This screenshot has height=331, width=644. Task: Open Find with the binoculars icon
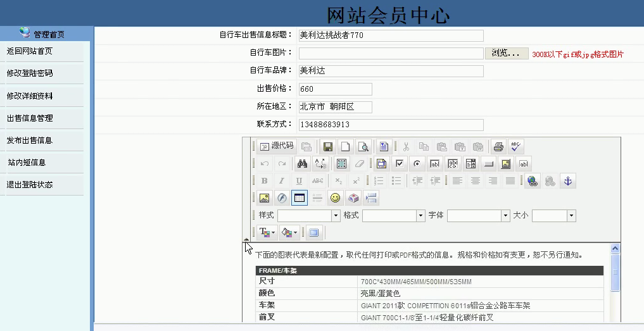[302, 164]
